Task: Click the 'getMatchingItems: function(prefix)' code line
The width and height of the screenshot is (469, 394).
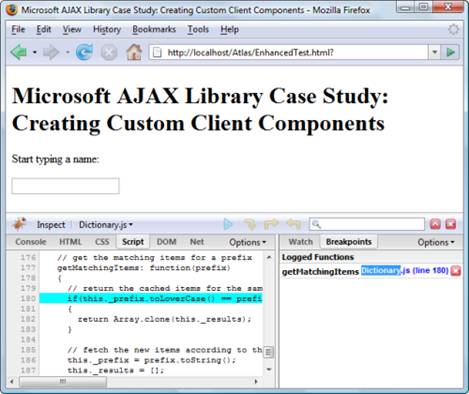Action: (x=144, y=268)
